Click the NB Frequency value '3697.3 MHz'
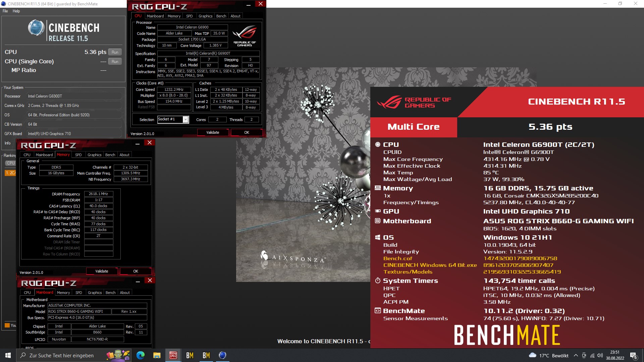 (x=130, y=179)
